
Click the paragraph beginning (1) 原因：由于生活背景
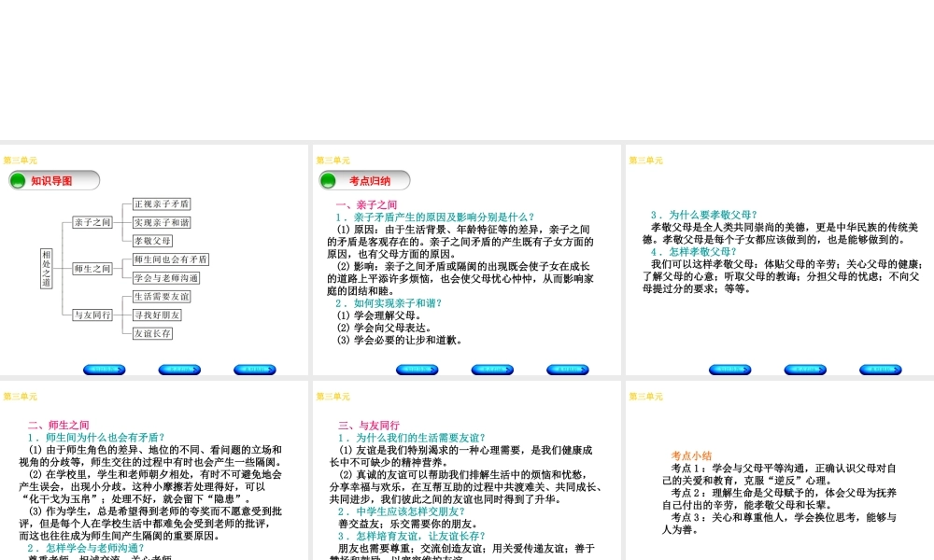point(460,242)
